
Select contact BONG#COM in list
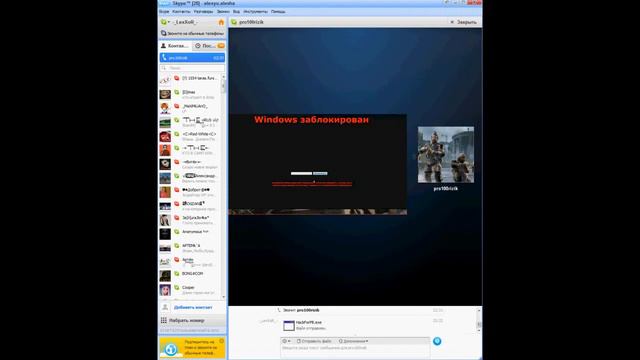(190, 276)
